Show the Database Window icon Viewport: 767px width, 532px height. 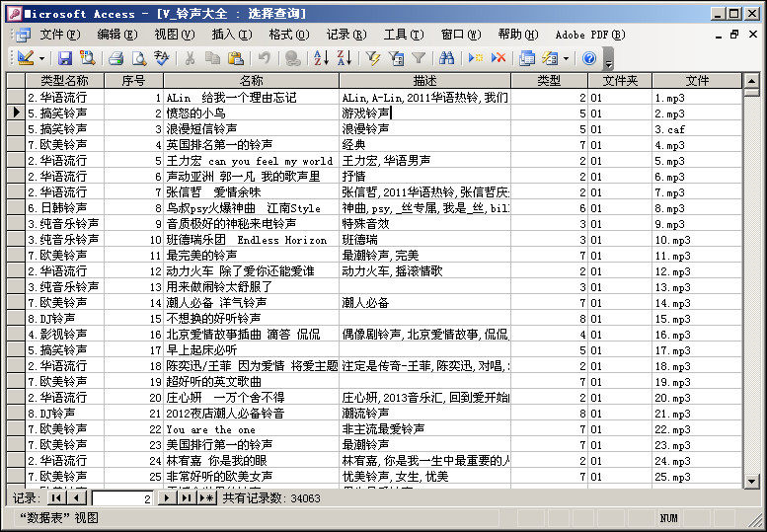[527, 58]
